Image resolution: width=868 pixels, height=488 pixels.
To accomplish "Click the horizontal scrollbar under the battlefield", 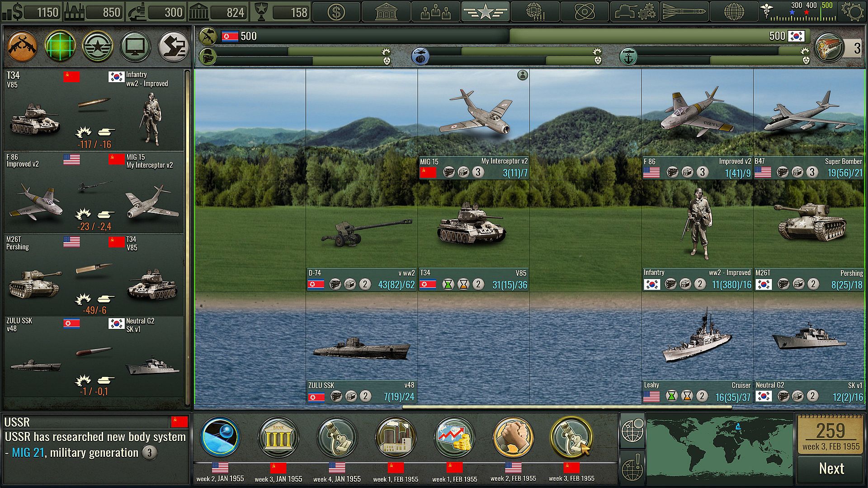I will click(566, 407).
